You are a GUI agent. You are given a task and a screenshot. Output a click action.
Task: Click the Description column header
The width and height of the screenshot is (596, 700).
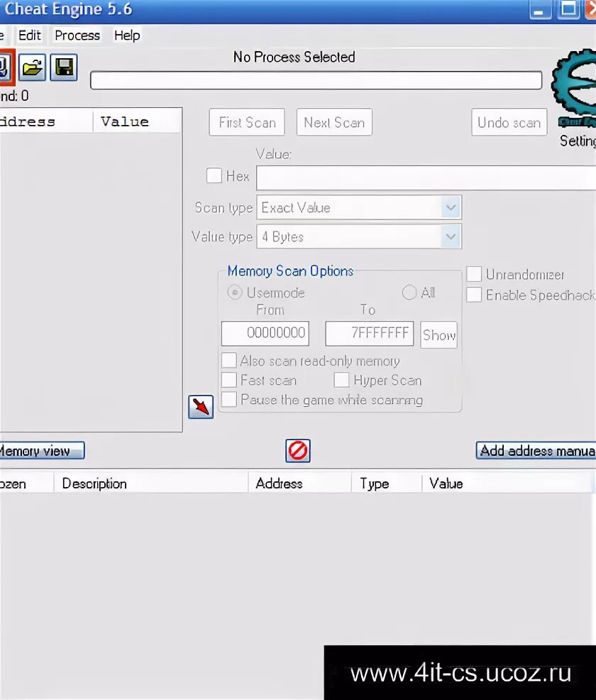coord(151,483)
